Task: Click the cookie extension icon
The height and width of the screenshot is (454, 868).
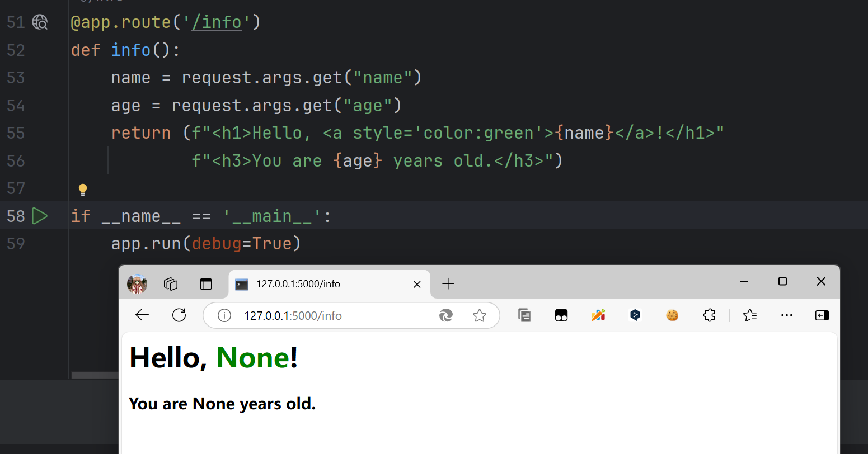Action: tap(672, 315)
